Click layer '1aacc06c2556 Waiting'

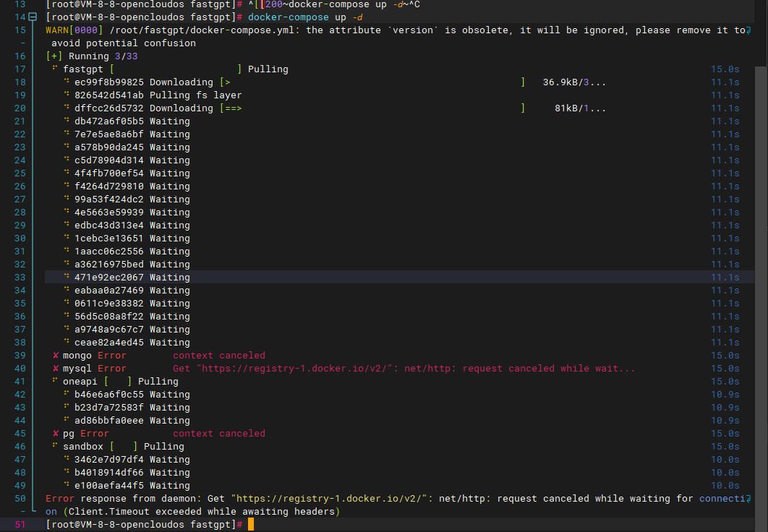[x=132, y=251]
